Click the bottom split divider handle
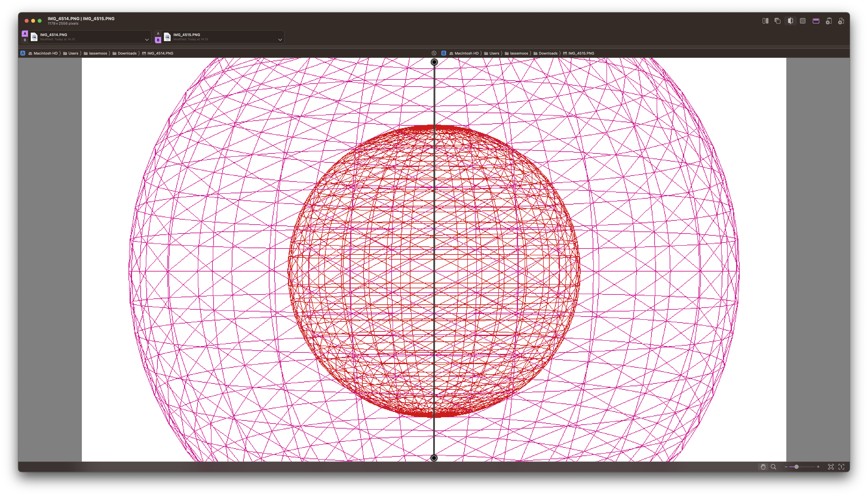 click(x=434, y=458)
